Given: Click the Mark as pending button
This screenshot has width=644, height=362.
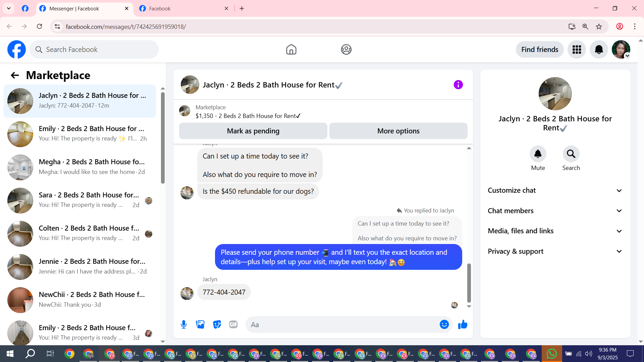Looking at the screenshot, I should click(x=253, y=131).
